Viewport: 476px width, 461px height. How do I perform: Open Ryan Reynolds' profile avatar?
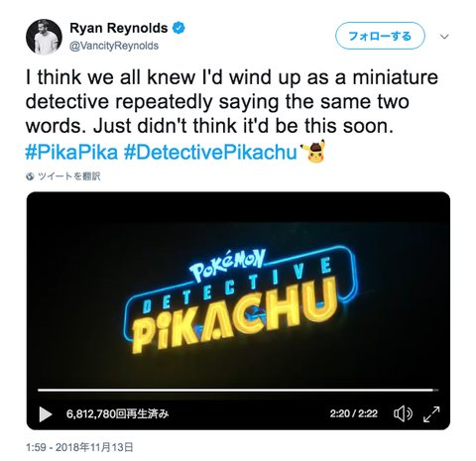[x=44, y=37]
